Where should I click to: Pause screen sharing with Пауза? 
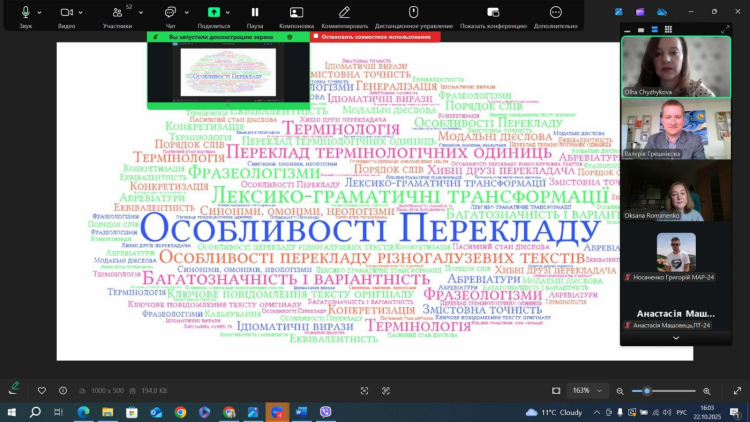point(255,12)
